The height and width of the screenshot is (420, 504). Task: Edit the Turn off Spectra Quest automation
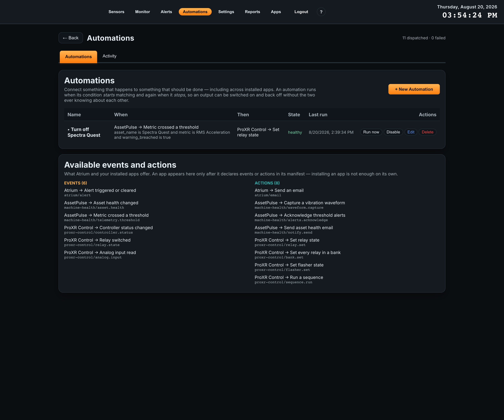(411, 132)
